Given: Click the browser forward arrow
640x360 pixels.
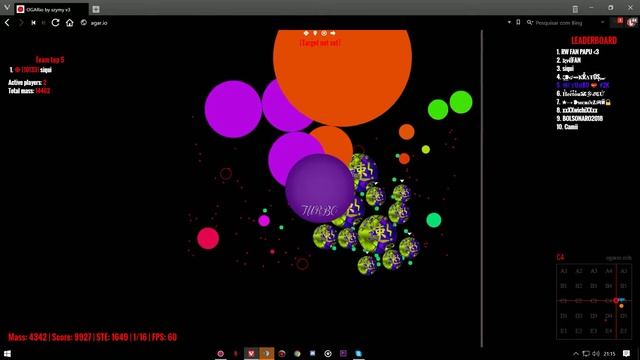Looking at the screenshot, I should [x=21, y=23].
